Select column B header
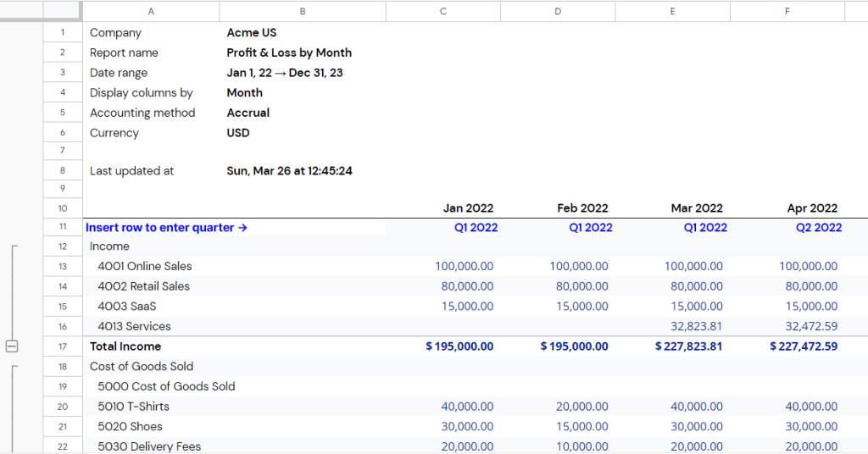Image resolution: width=868 pixels, height=454 pixels. click(303, 11)
